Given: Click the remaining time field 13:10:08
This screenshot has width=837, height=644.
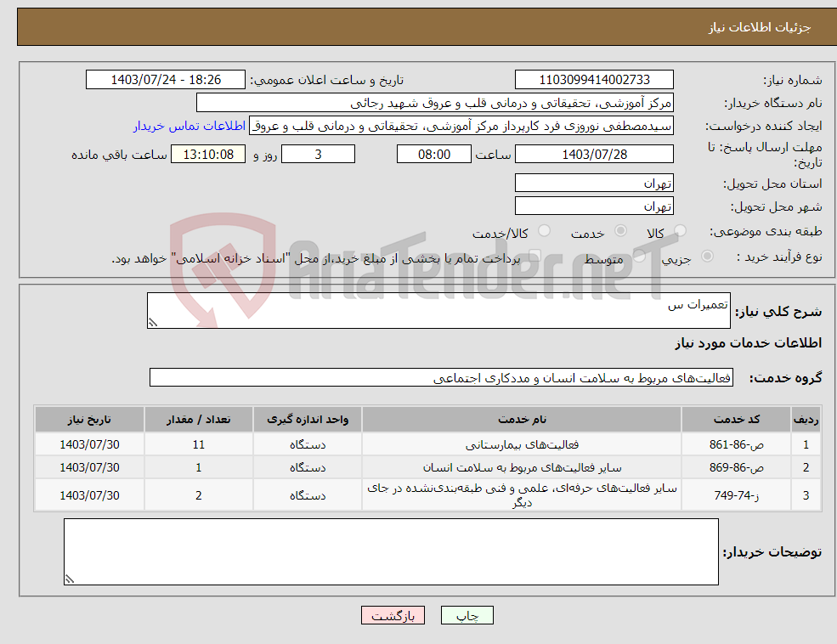Looking at the screenshot, I should coord(208,154).
